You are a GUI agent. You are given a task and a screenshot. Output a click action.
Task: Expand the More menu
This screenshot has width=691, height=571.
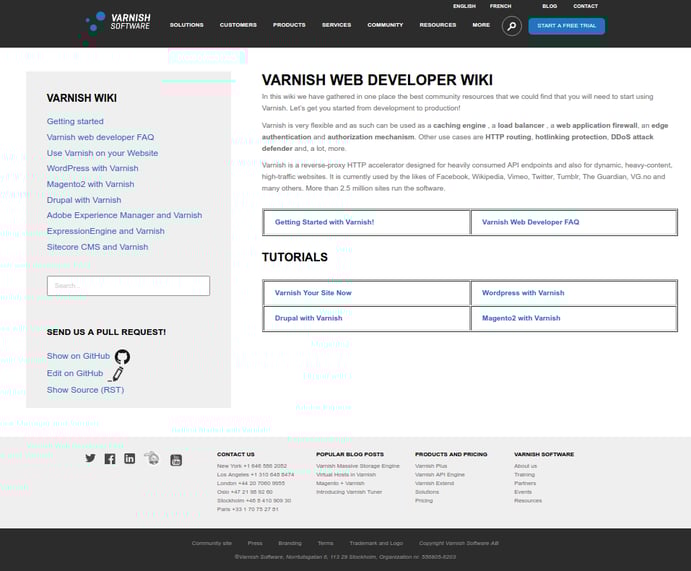(481, 25)
